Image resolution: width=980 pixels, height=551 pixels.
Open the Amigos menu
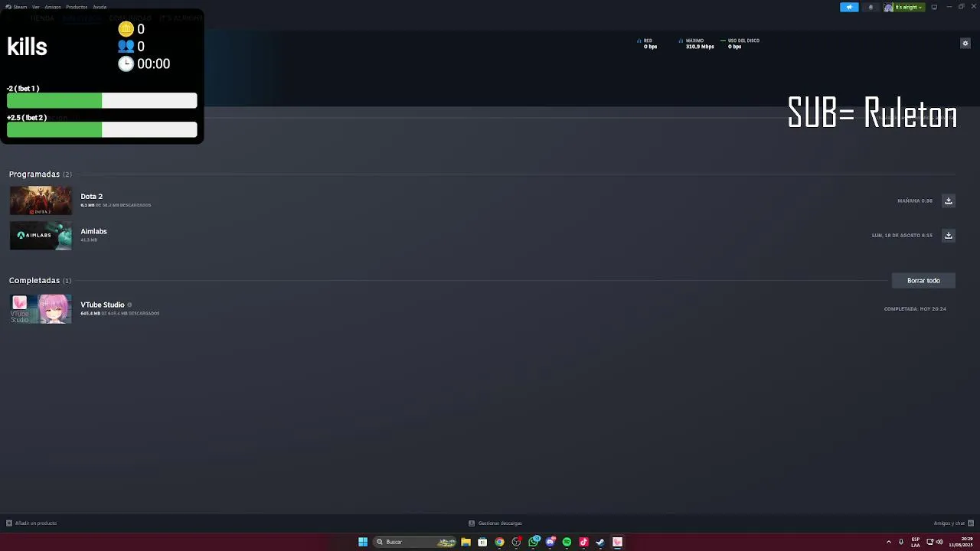(x=53, y=7)
